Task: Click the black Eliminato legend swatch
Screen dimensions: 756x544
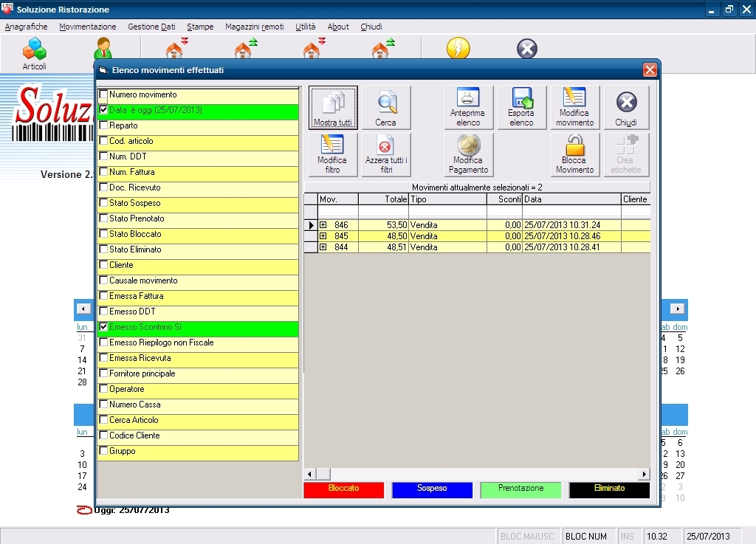Action: click(609, 489)
